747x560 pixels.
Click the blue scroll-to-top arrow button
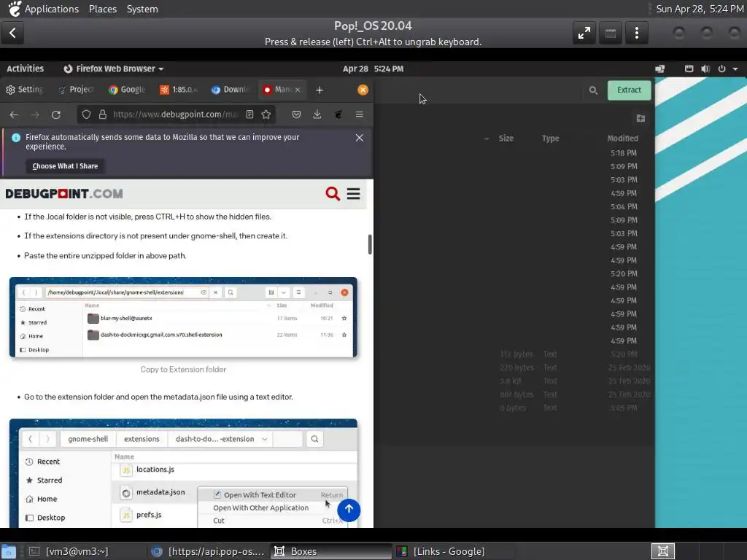click(349, 510)
